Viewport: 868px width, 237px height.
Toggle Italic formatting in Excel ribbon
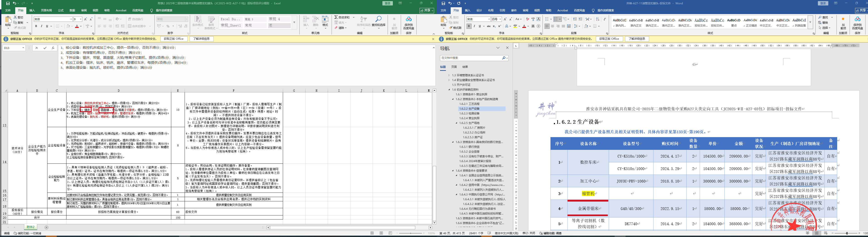(42, 26)
